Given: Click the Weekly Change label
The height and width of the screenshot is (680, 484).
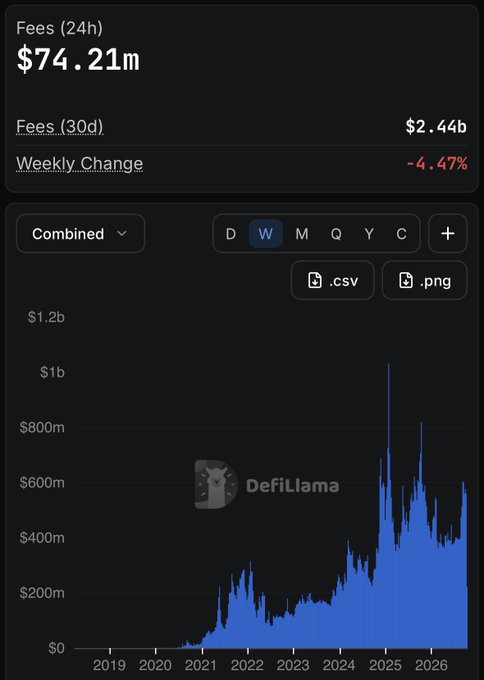Looking at the screenshot, I should 79,163.
